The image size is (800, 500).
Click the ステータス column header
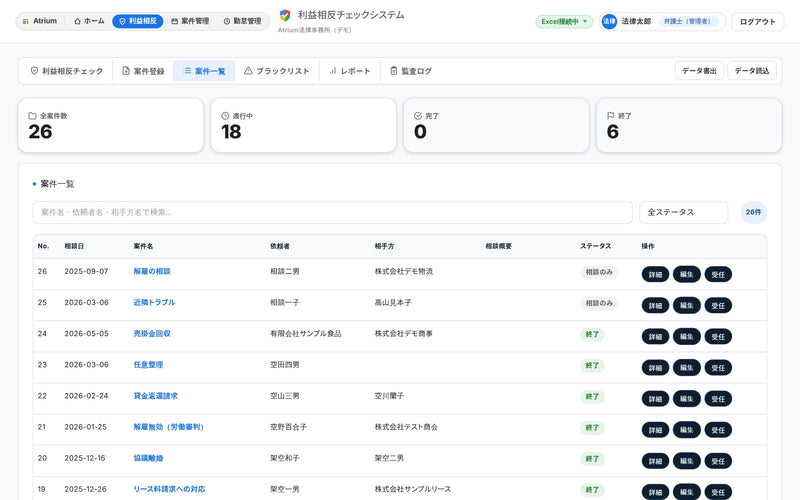(x=595, y=246)
